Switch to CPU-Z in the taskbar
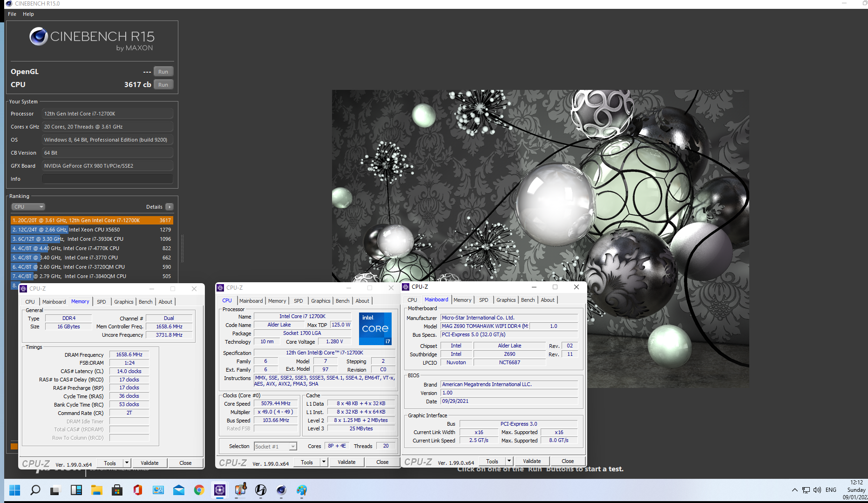Image resolution: width=868 pixels, height=503 pixels. 219,490
